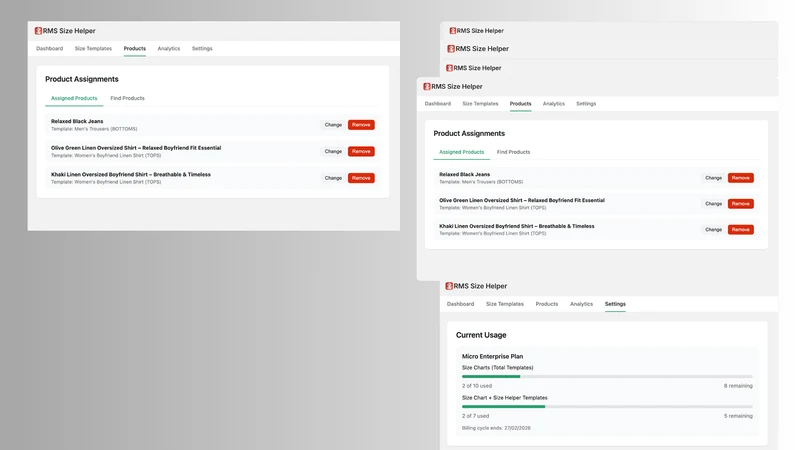Select Products tab in left window
The height and width of the screenshot is (450, 800).
click(135, 48)
